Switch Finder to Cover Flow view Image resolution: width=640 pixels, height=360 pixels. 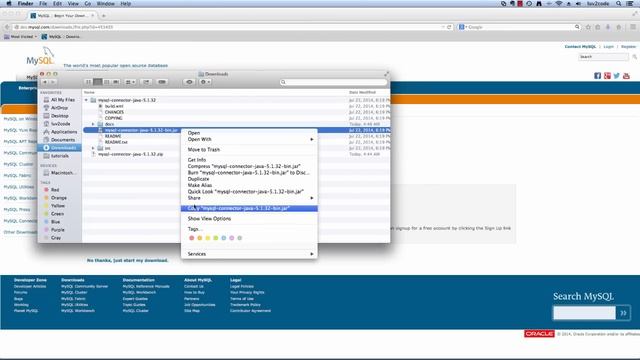tap(116, 82)
